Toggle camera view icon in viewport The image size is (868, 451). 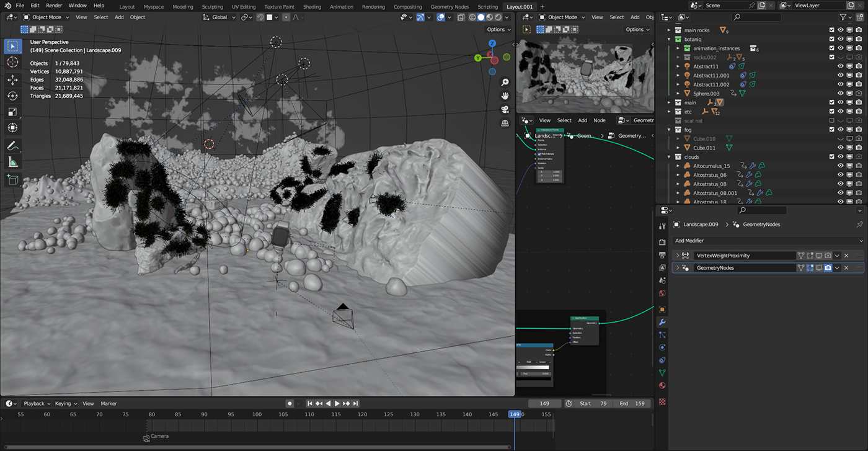click(505, 109)
